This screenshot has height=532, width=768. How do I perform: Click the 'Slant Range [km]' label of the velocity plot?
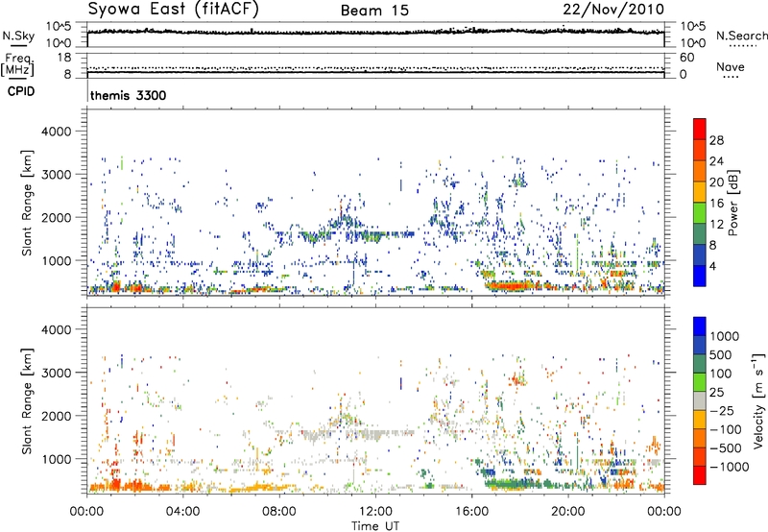(x=27, y=401)
